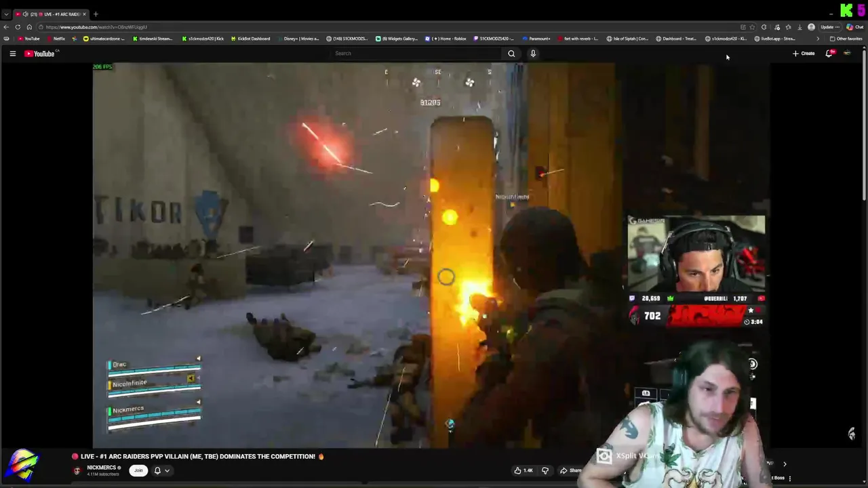The image size is (868, 488).
Task: Go to the YouTube home logo
Action: (40, 54)
